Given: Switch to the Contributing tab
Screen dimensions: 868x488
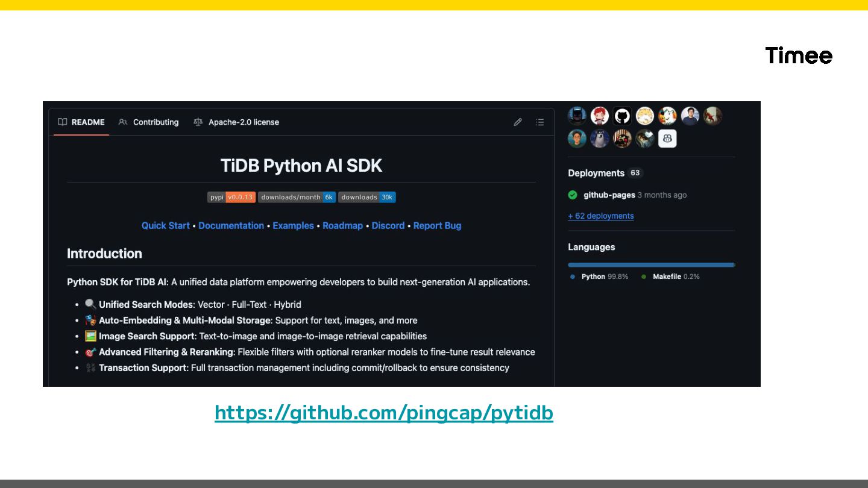Looking at the screenshot, I should (x=149, y=122).
